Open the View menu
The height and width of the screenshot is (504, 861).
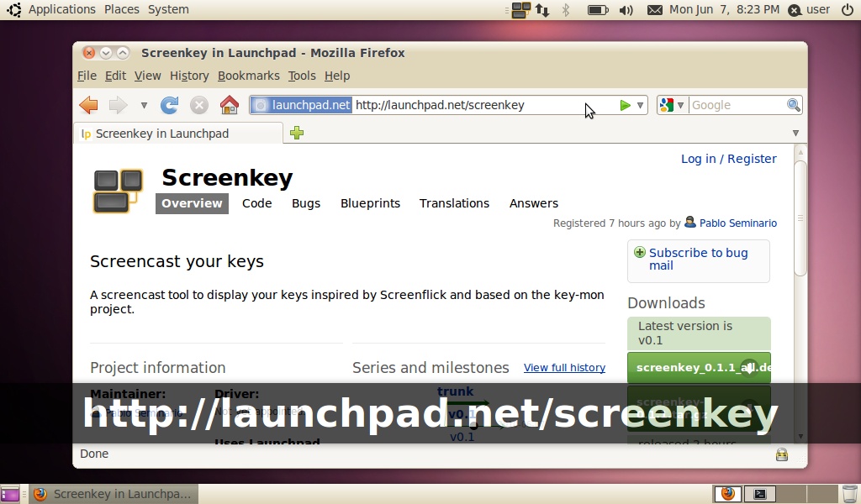(148, 76)
